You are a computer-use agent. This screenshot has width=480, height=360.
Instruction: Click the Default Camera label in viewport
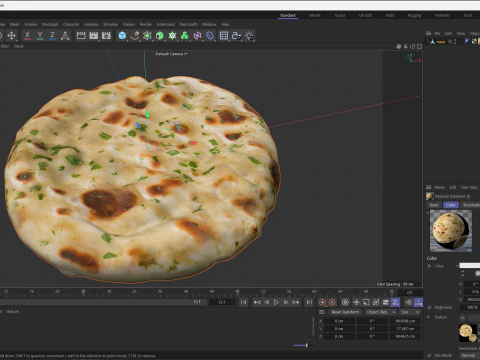[170, 54]
